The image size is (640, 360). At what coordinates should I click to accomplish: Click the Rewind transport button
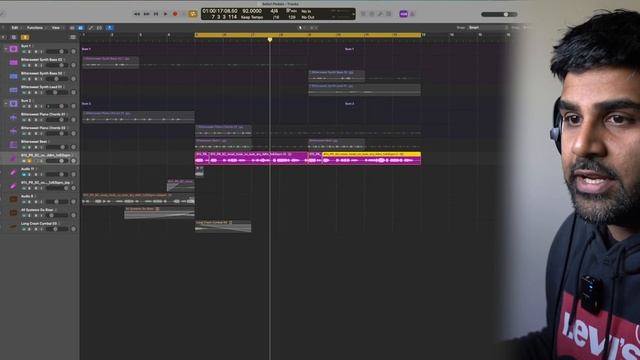pyautogui.click(x=137, y=14)
